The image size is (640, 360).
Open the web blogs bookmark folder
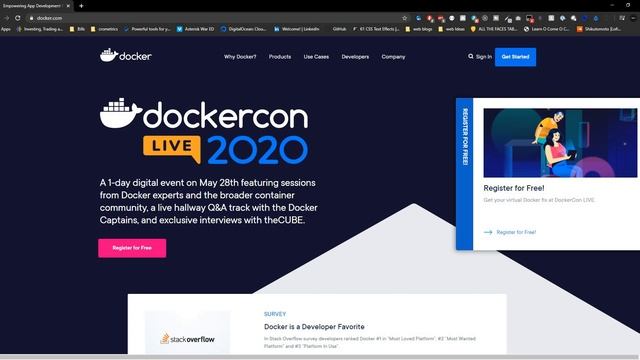(419, 29)
